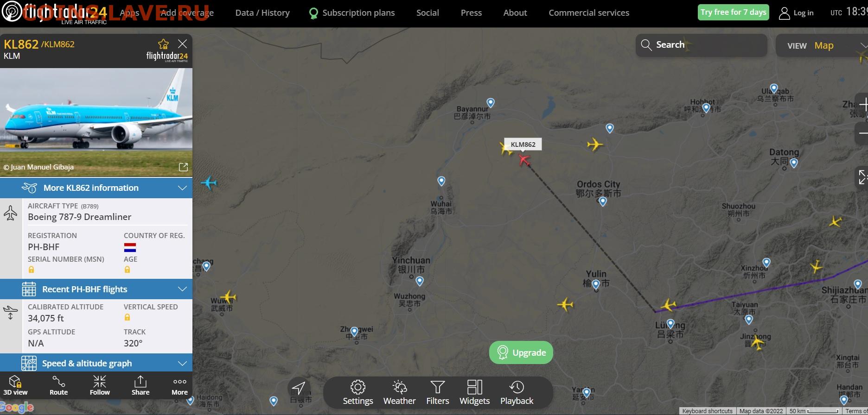
Task: Toggle favorite star for KL862
Action: 163,44
